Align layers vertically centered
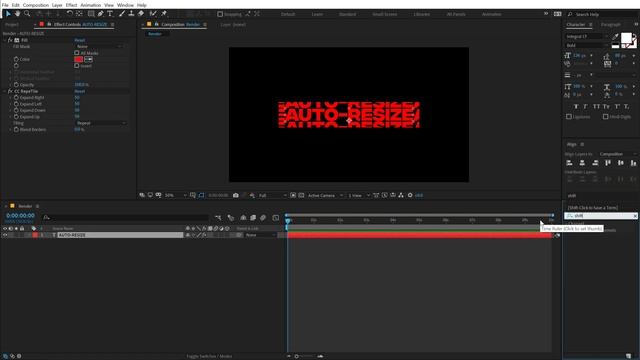This screenshot has width=640, height=360. coord(621,163)
